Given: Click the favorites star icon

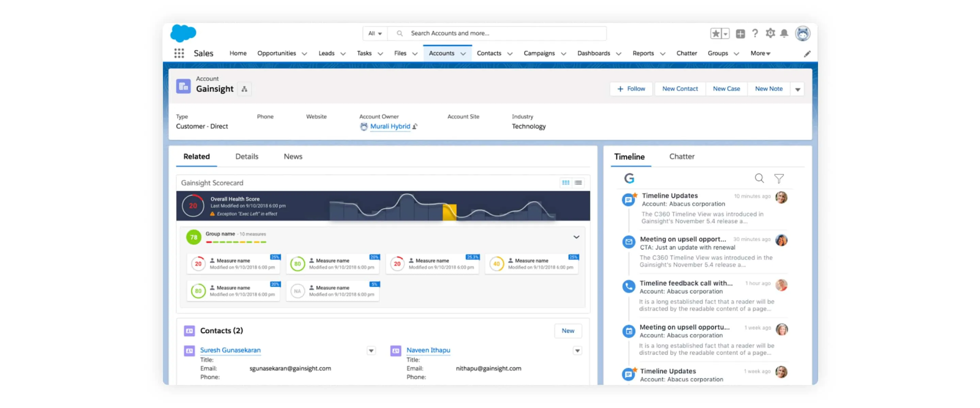Looking at the screenshot, I should [716, 33].
